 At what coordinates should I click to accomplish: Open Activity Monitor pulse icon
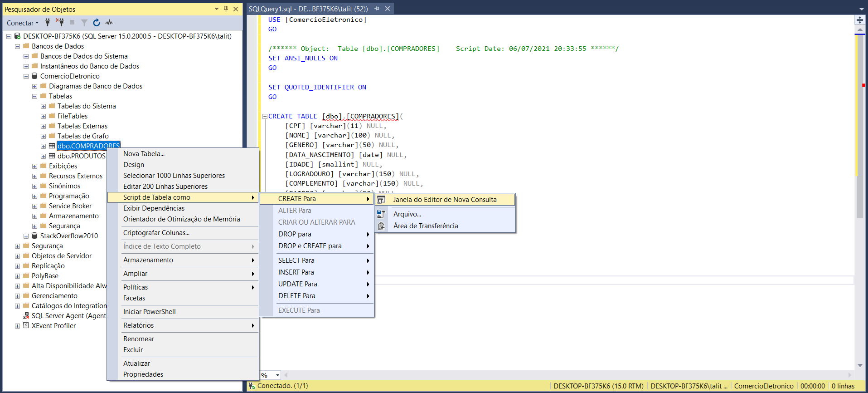[x=109, y=22]
